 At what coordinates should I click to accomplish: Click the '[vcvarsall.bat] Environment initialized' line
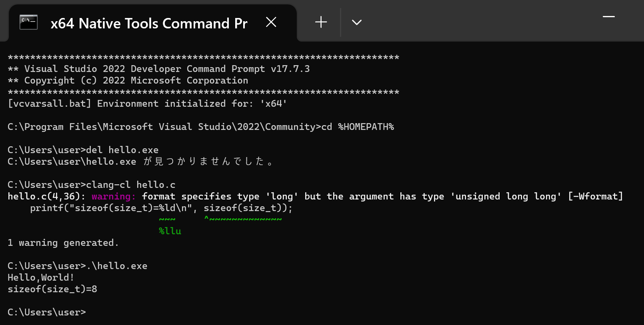147,104
